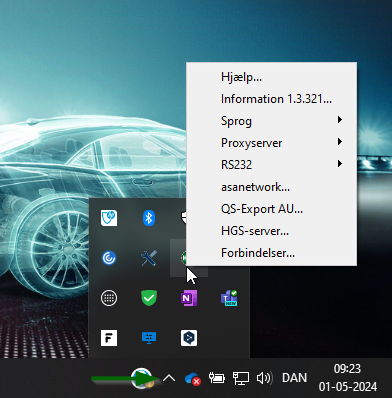Expand the RS232 submenu
The height and width of the screenshot is (398, 392).
click(x=271, y=164)
